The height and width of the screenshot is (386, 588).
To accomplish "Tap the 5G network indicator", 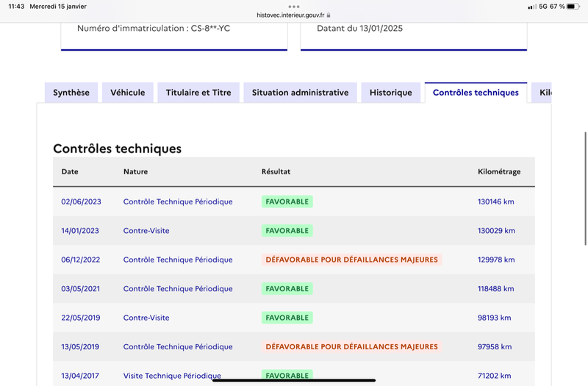I will click(543, 7).
